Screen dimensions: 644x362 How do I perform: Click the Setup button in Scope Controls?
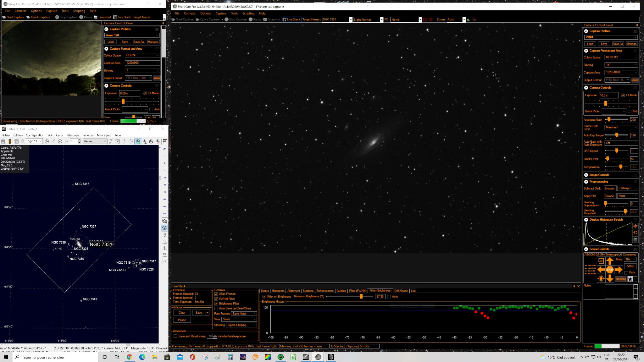(x=630, y=266)
